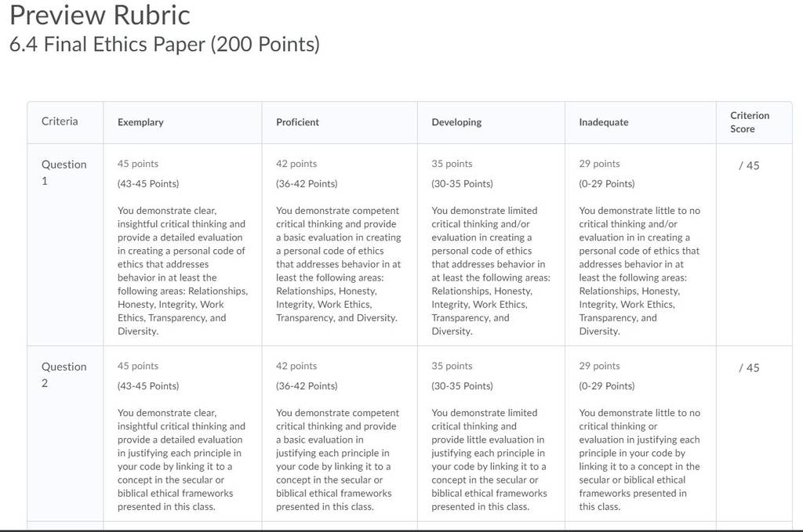Select Exemplary level for Question 1
This screenshot has height=532, width=803.
click(182, 244)
